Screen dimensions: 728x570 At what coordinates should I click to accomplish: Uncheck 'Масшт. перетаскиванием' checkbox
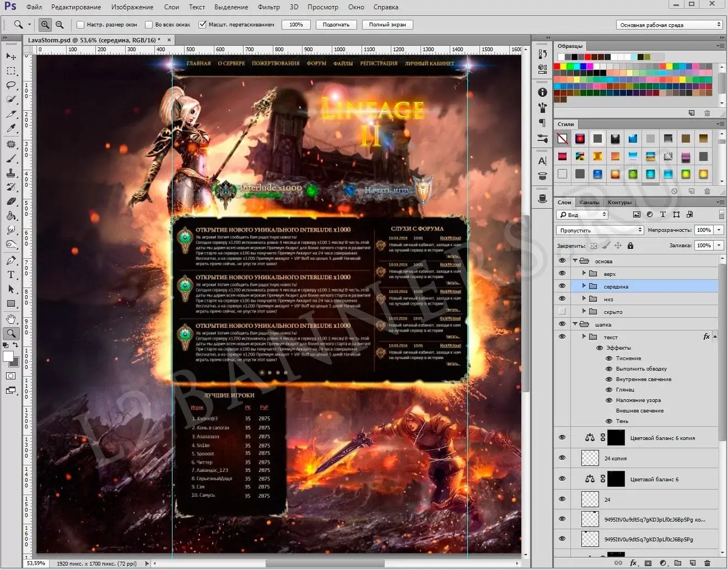[203, 25]
